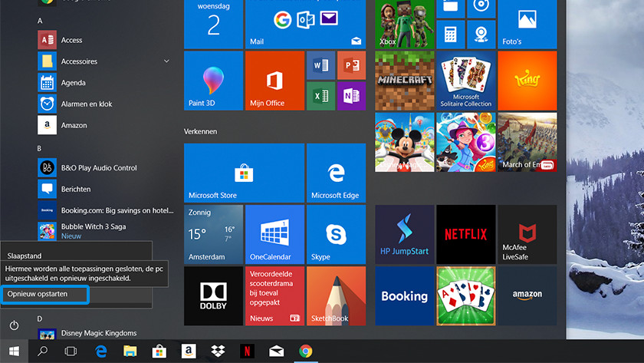Launch Alarmen en klok
644x363 pixels.
tap(105, 104)
